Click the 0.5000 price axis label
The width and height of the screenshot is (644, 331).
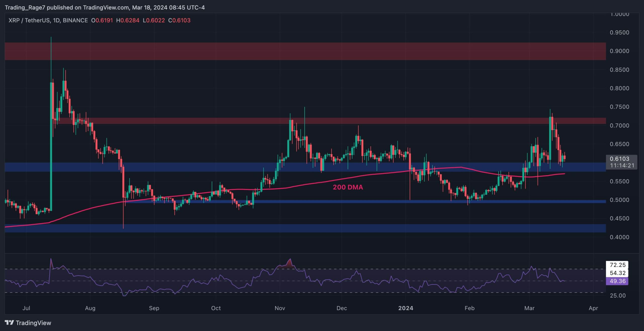[x=619, y=200]
